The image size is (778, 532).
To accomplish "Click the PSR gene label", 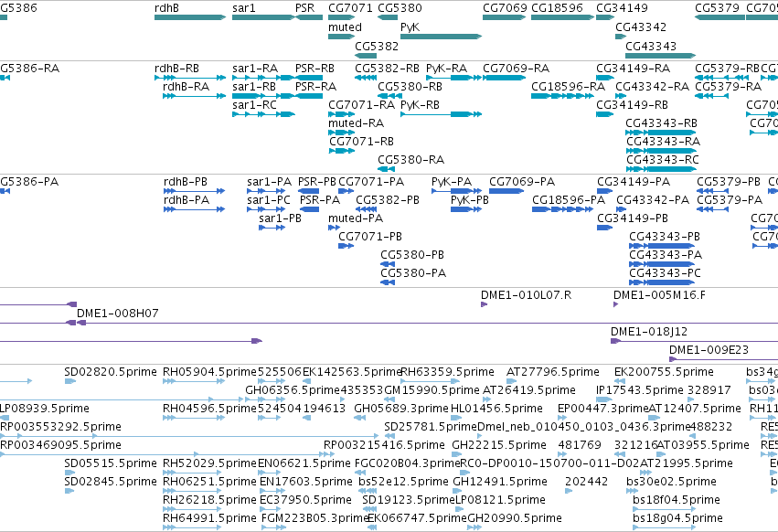I will 304,8.
